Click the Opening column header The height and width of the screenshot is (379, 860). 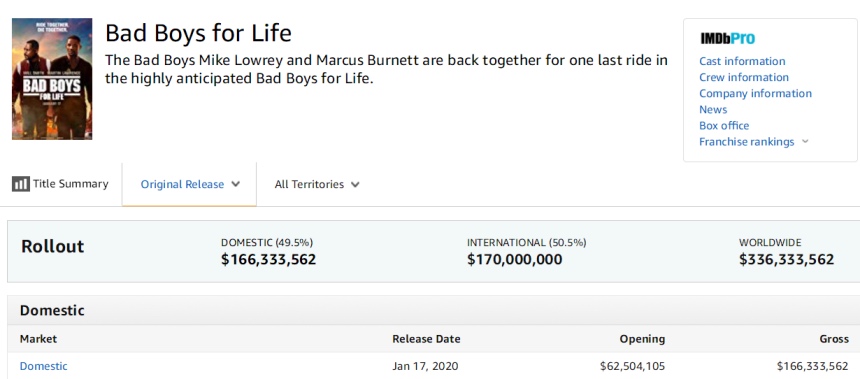tap(642, 339)
